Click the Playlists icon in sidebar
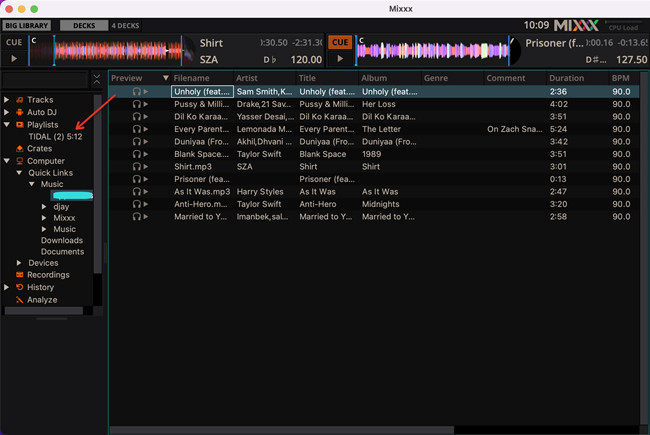650x435 pixels. pyautogui.click(x=19, y=125)
